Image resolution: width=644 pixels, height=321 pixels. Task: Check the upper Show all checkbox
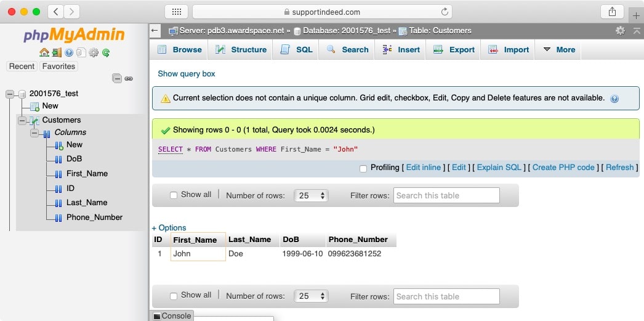(174, 195)
